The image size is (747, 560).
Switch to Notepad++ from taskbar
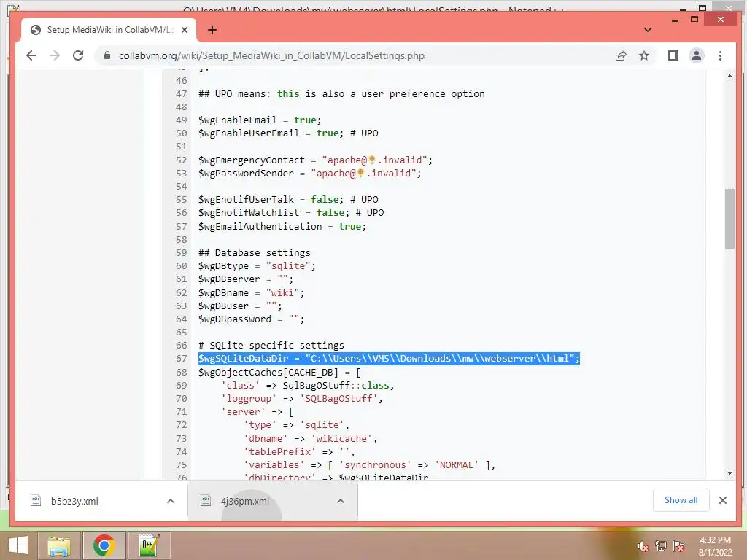point(149,545)
